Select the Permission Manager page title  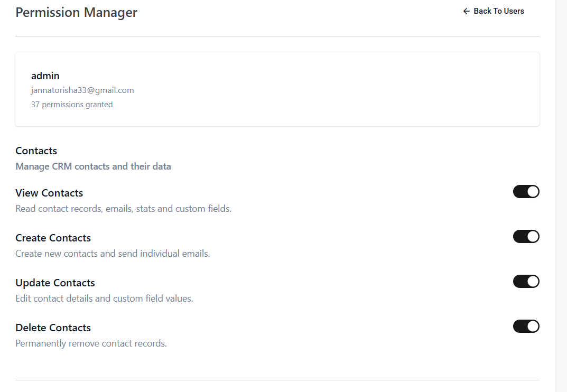coord(76,12)
